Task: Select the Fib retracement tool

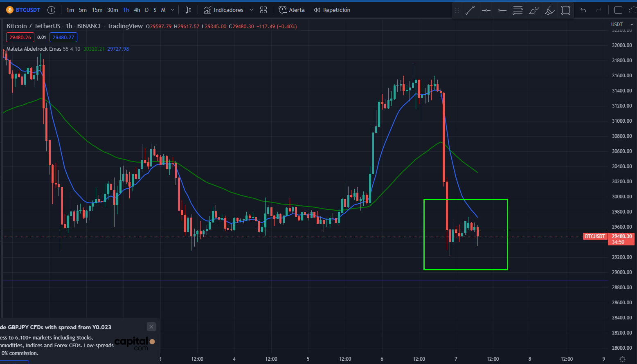Action: click(x=518, y=10)
